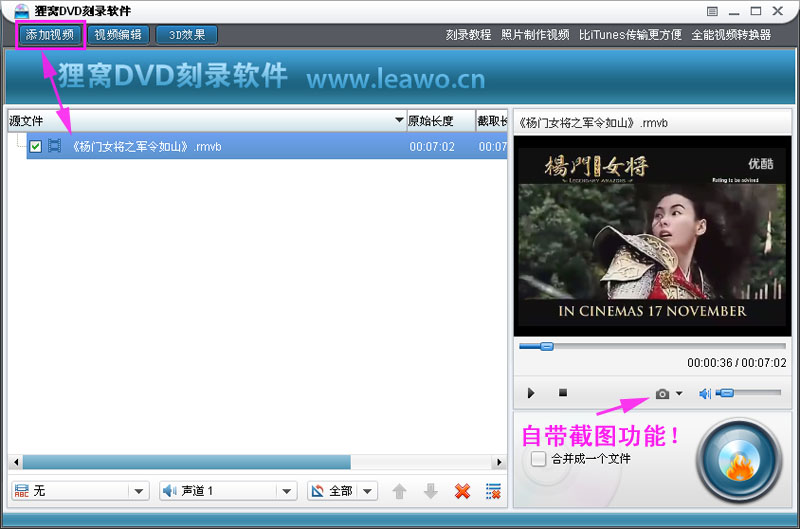Open the 3D效果 settings
The width and height of the screenshot is (800, 529).
(186, 35)
